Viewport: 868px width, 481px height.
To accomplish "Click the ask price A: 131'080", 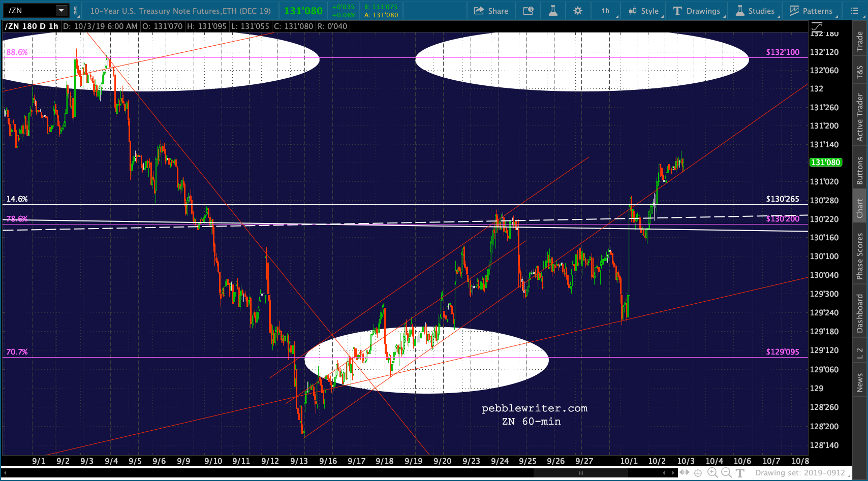I will pos(381,15).
